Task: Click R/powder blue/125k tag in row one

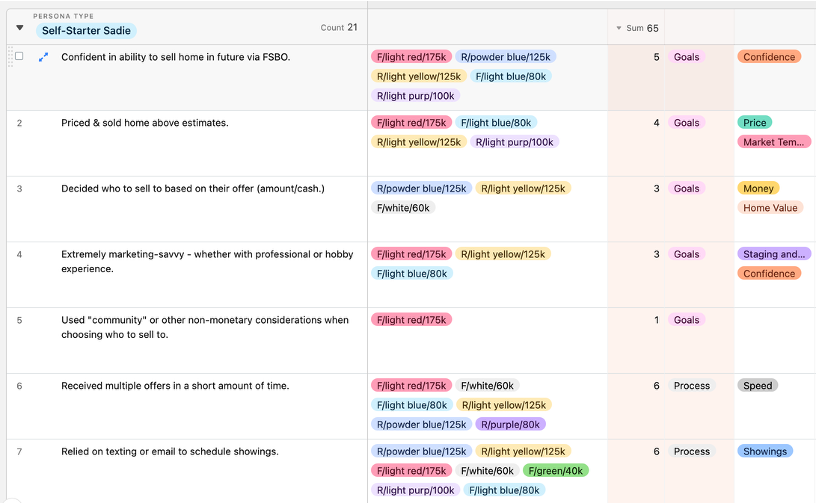Action: click(x=505, y=57)
